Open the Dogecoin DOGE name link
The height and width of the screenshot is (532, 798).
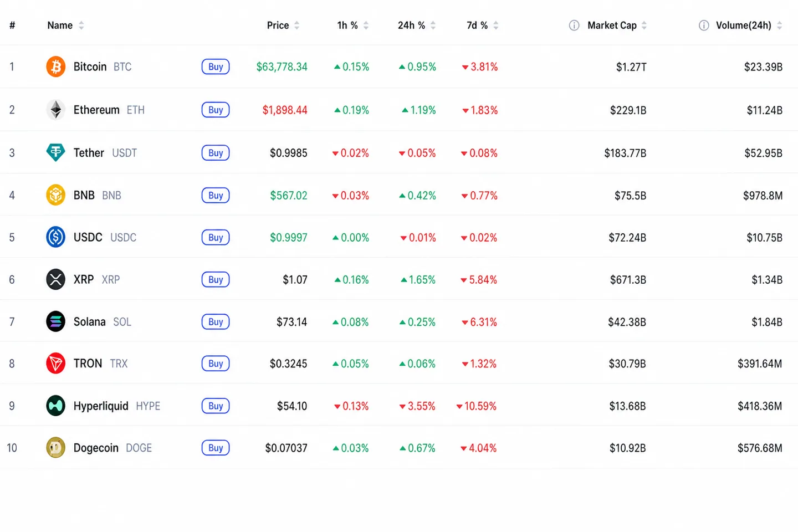point(112,448)
